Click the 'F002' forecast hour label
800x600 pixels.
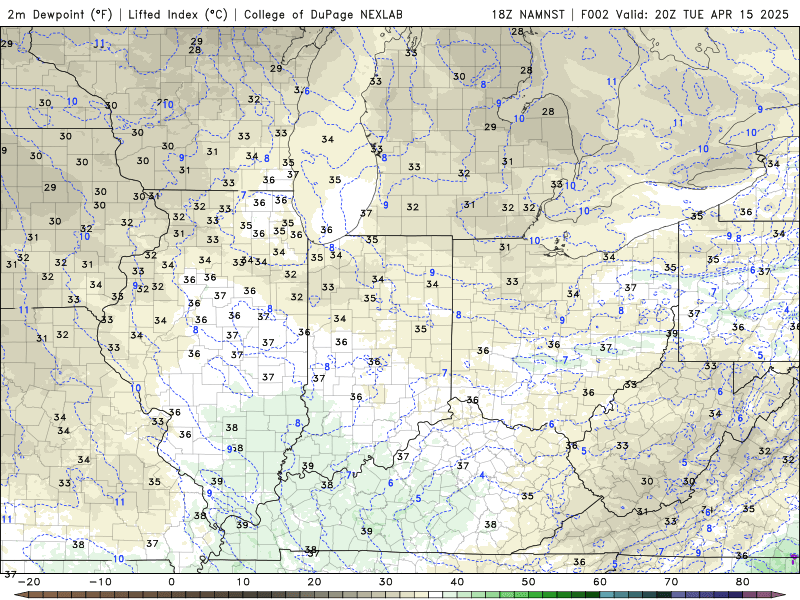[595, 14]
